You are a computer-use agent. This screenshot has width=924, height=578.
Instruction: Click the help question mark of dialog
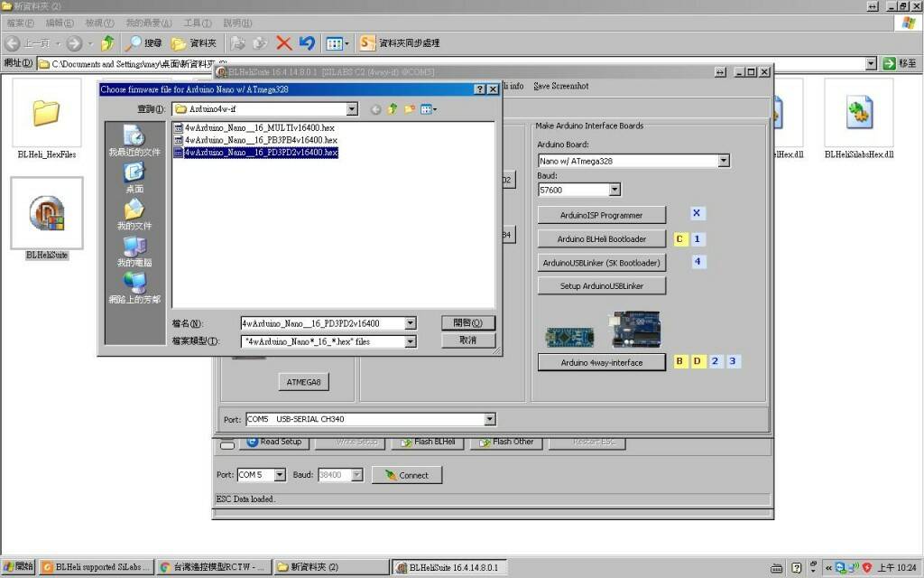click(x=480, y=89)
